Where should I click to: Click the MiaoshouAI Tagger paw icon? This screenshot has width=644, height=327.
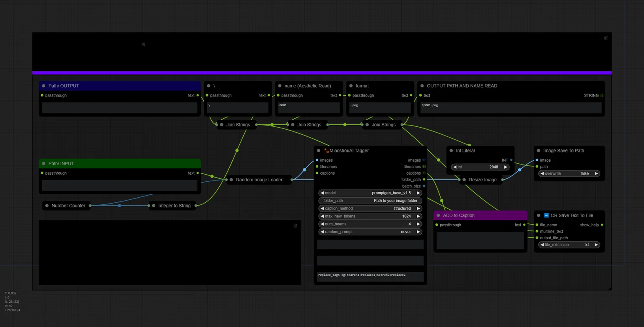326,150
